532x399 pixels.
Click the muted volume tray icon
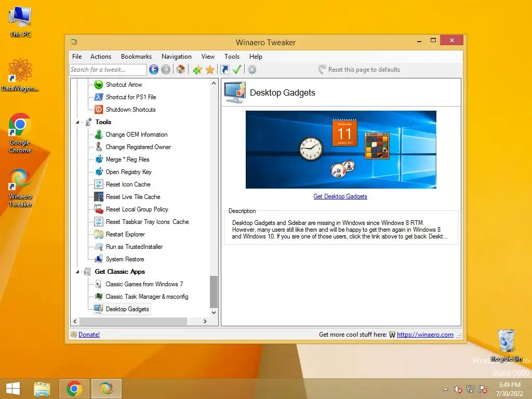pyautogui.click(x=458, y=389)
